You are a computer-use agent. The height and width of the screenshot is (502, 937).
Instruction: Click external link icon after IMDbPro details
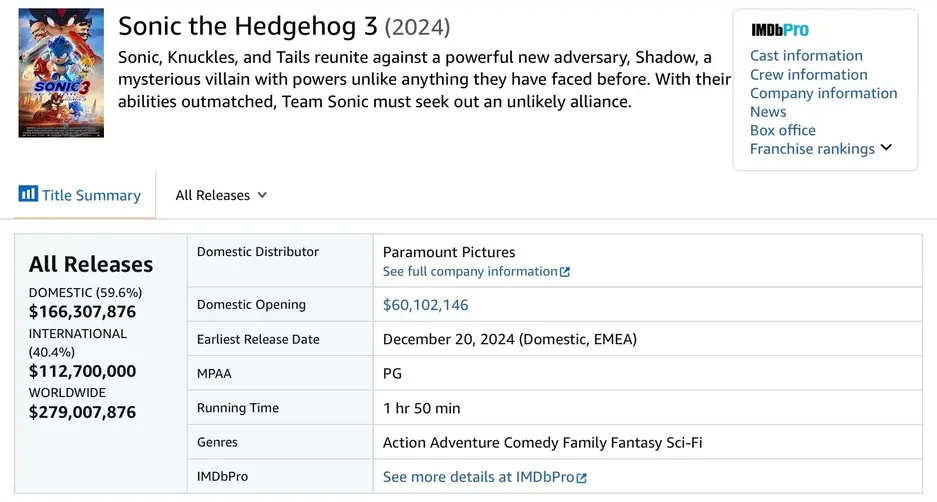pos(582,478)
